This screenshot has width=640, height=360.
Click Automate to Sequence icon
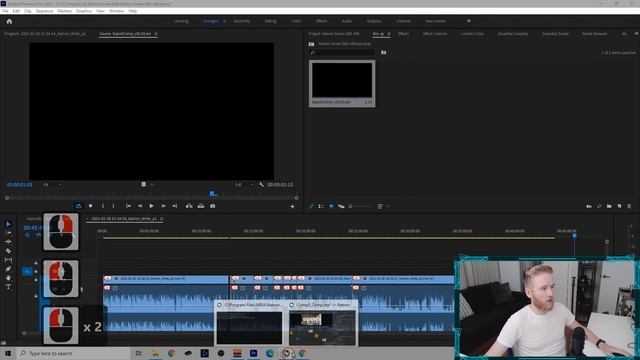coord(589,207)
